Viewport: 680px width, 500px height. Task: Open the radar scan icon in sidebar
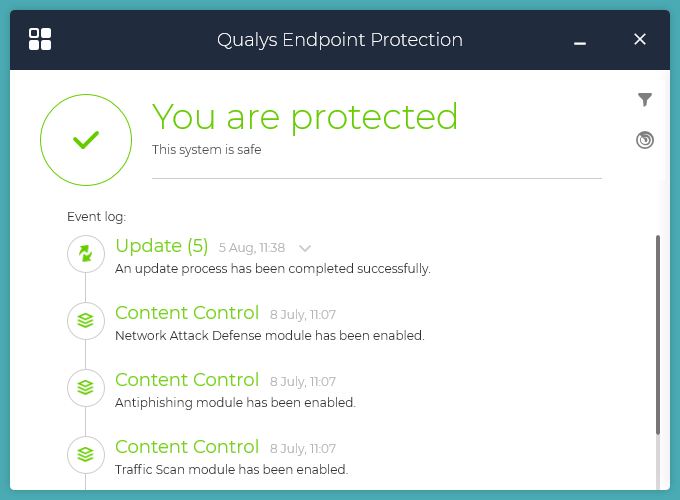click(x=645, y=140)
